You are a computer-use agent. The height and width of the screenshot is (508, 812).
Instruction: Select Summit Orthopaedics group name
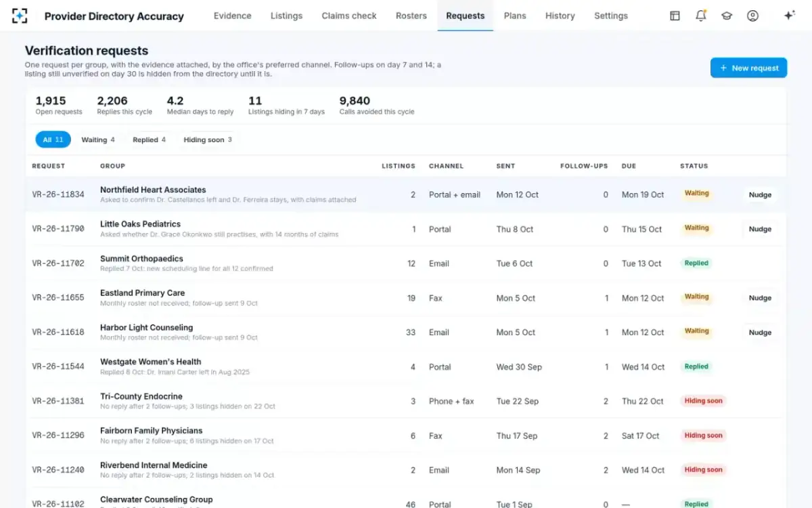[141, 259]
